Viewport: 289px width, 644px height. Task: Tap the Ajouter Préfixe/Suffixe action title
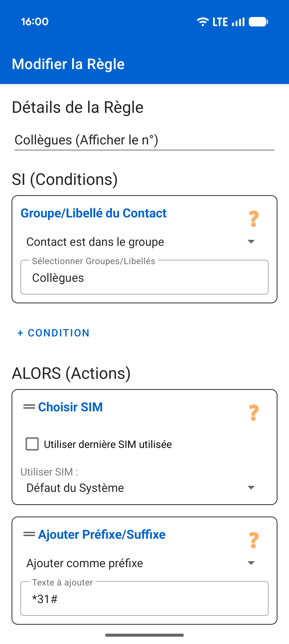click(102, 534)
